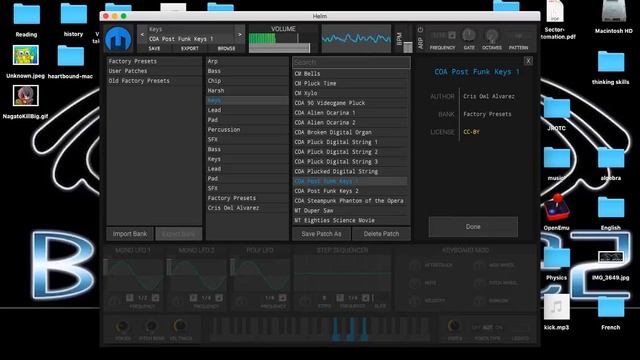
Task: Choose the Arp category
Action: pos(247,61)
